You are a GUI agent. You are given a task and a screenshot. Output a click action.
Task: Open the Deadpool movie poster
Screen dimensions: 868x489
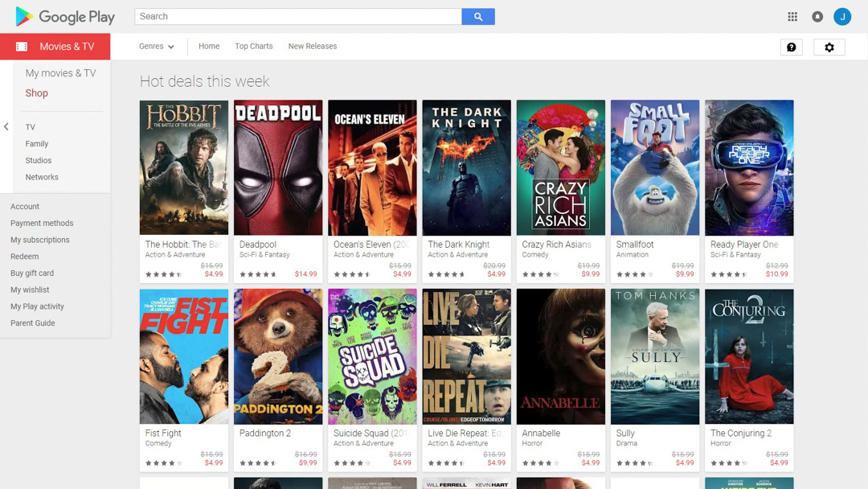click(278, 168)
